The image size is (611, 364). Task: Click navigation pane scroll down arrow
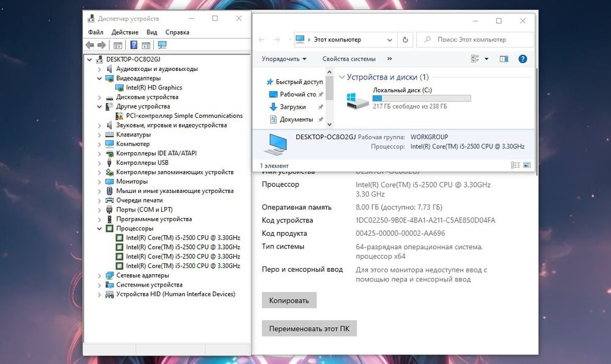329,124
